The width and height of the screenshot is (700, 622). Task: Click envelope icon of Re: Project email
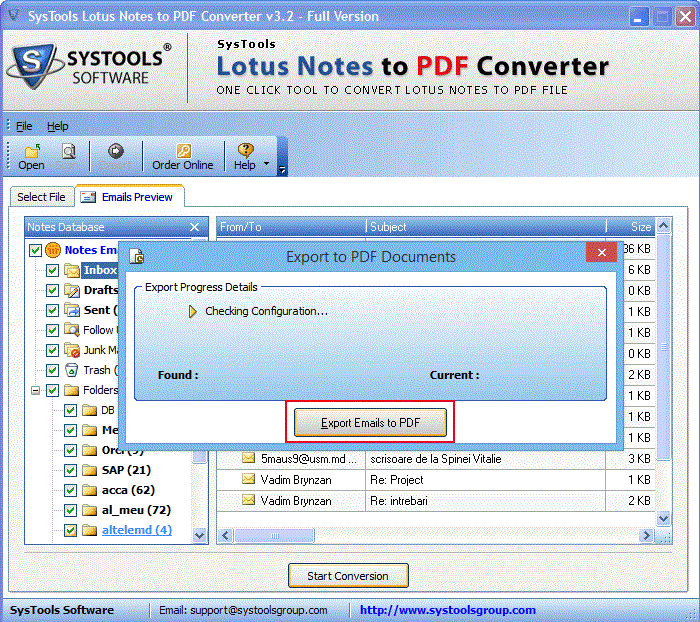(x=248, y=479)
